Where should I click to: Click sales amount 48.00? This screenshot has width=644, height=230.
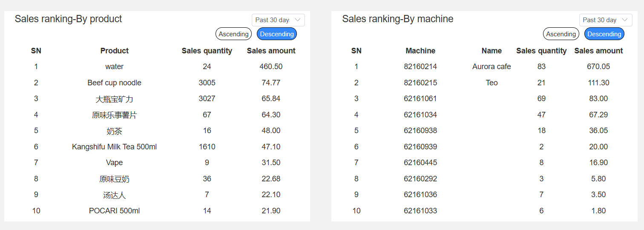pyautogui.click(x=271, y=131)
